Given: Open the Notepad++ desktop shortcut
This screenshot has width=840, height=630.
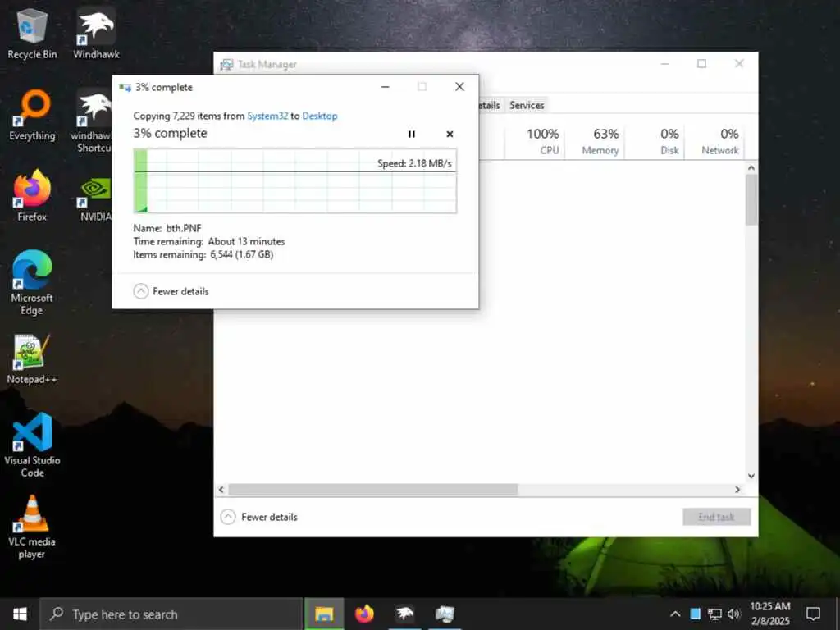Looking at the screenshot, I should tap(32, 359).
